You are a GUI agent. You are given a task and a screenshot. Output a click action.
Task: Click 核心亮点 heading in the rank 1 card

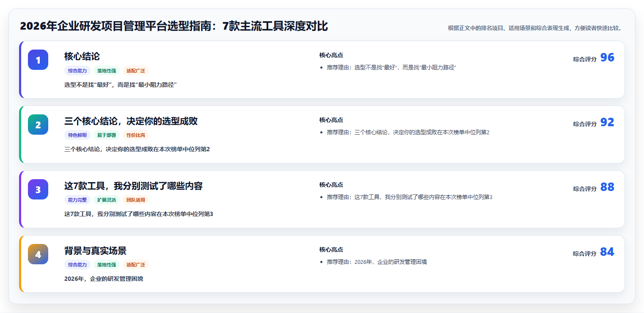[331, 55]
